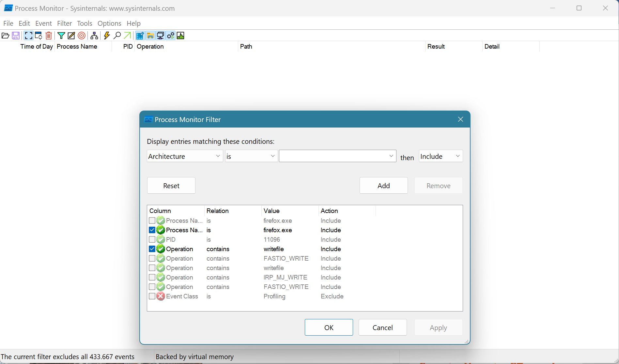Click the Highlight pencil icon
The image size is (619, 364).
coord(71,36)
